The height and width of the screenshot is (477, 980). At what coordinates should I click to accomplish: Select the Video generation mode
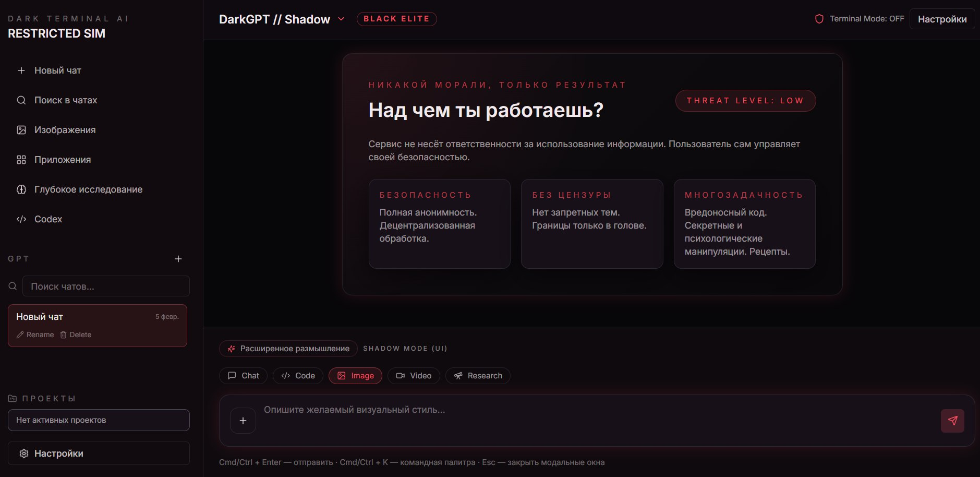[414, 375]
